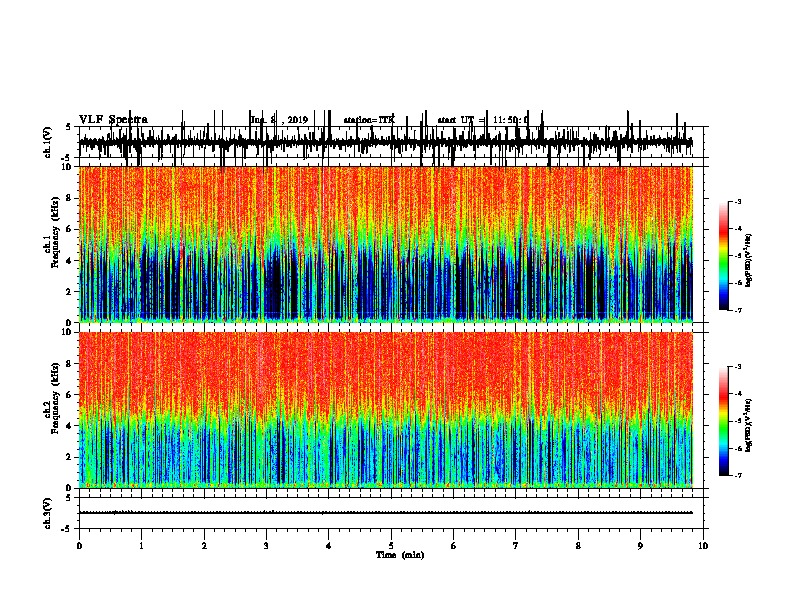Click the '10' tick on the time axis
This screenshot has height=612, width=792.
pos(703,546)
